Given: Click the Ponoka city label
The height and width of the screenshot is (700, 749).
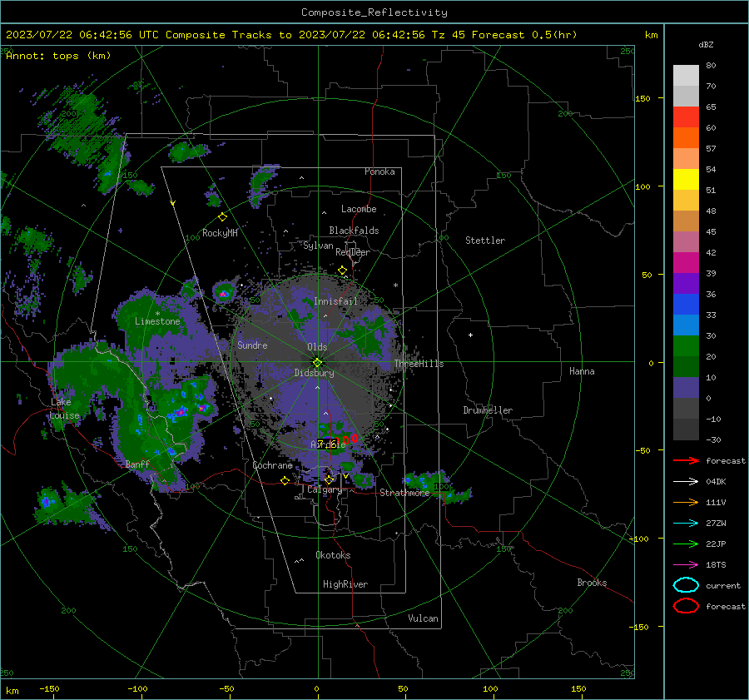Looking at the screenshot, I should (x=379, y=171).
